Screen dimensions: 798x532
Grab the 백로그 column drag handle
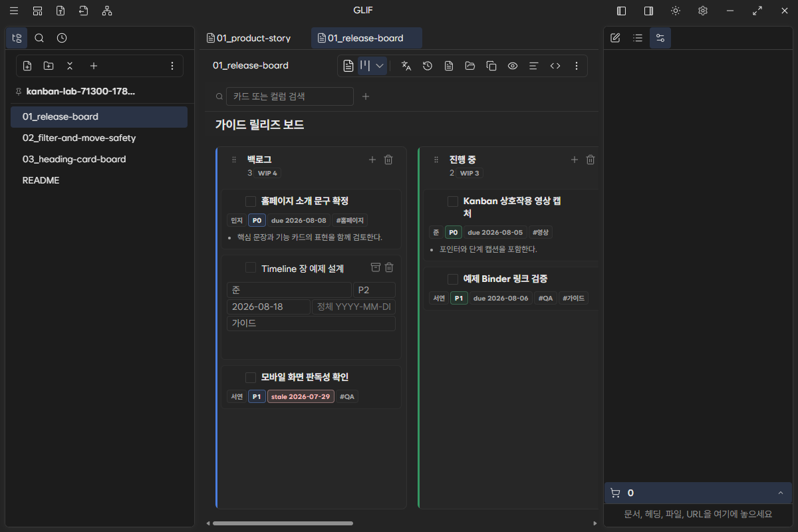[x=233, y=160]
